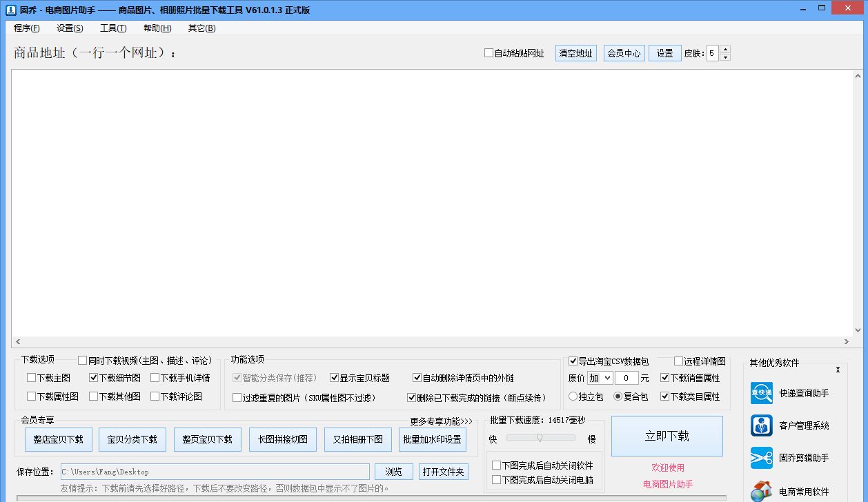Uncheck the 下载细节图 option
This screenshot has width=868, height=502.
(x=92, y=377)
